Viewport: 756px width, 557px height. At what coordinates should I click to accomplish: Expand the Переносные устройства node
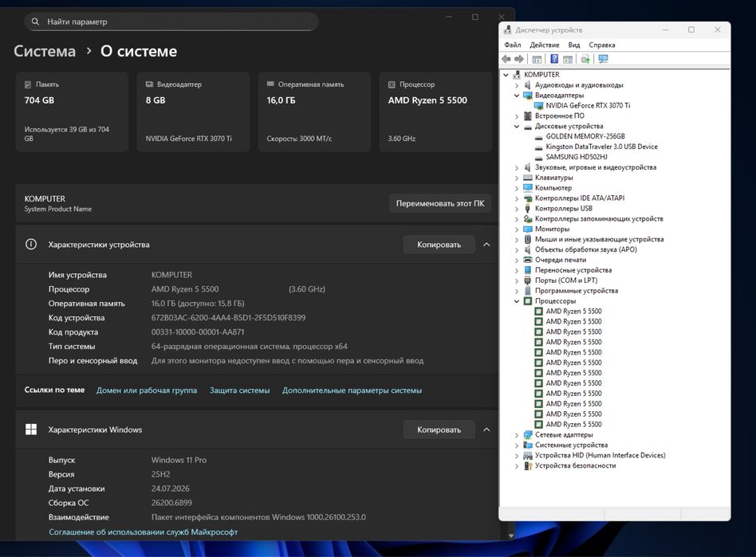pyautogui.click(x=517, y=270)
